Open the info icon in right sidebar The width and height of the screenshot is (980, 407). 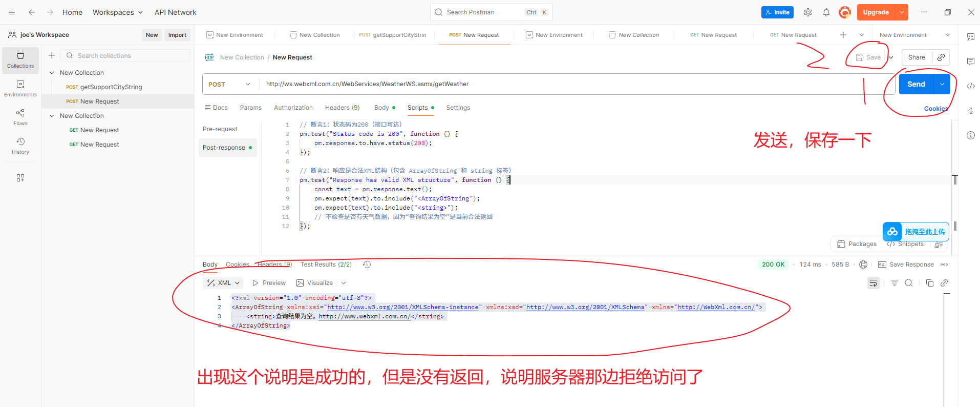point(971,135)
